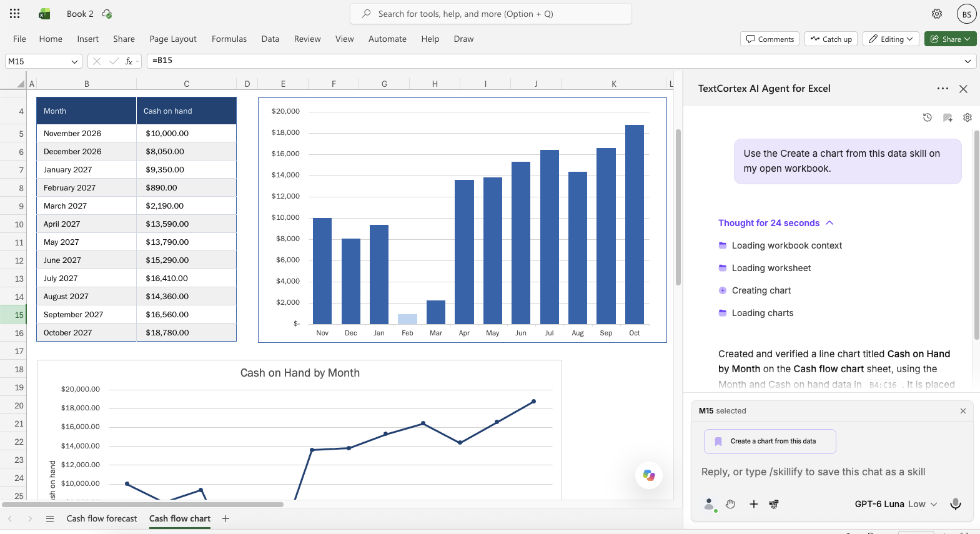Start a new chat in TextCortex panel

click(x=948, y=117)
